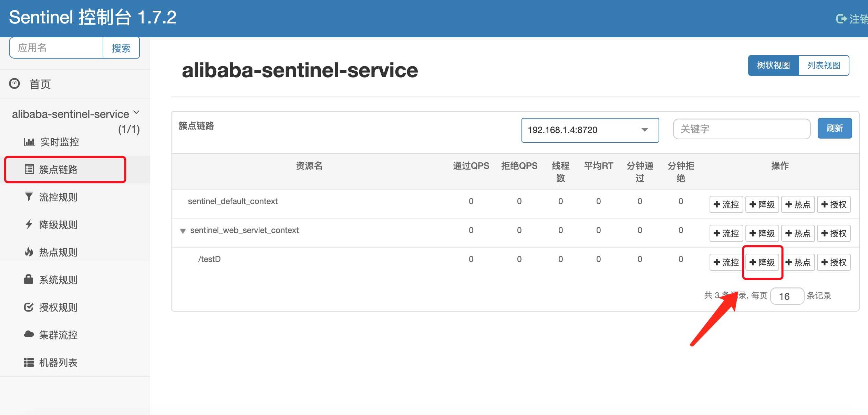Add 降级 rule for sentinel_web_servlet_context
Screen dimensions: 868x415
762,233
